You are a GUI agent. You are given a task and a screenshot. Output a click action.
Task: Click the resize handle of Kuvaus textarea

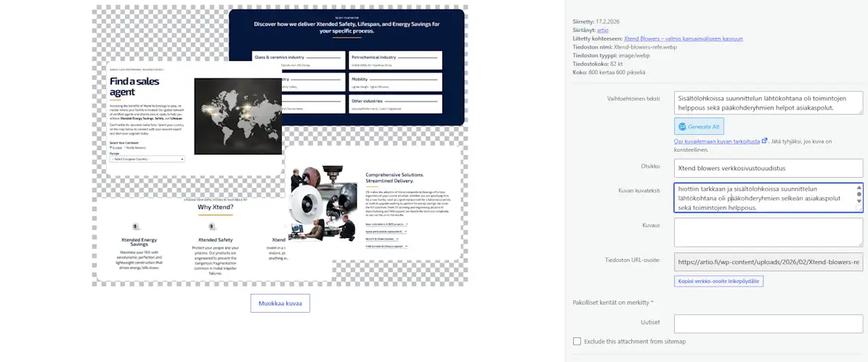860,244
